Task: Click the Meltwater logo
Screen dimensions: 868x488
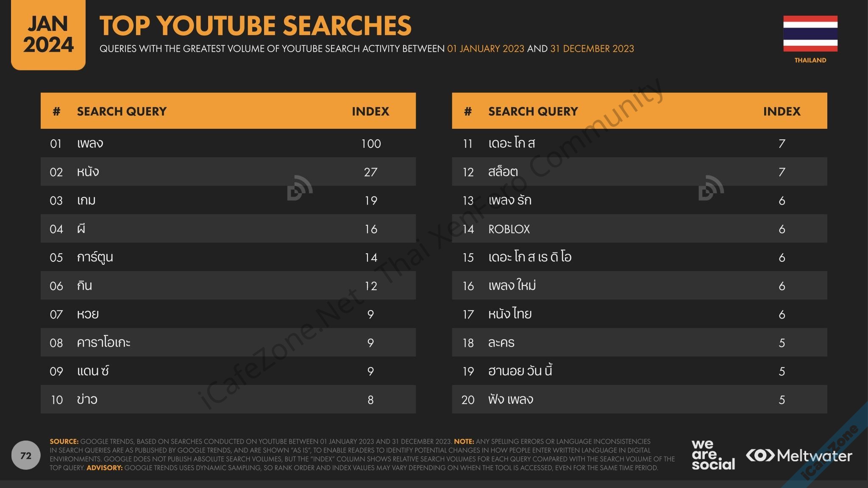Action: click(x=799, y=456)
